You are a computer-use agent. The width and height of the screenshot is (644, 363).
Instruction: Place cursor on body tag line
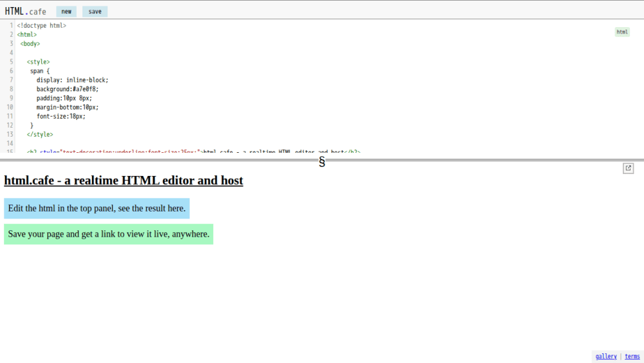[x=30, y=44]
